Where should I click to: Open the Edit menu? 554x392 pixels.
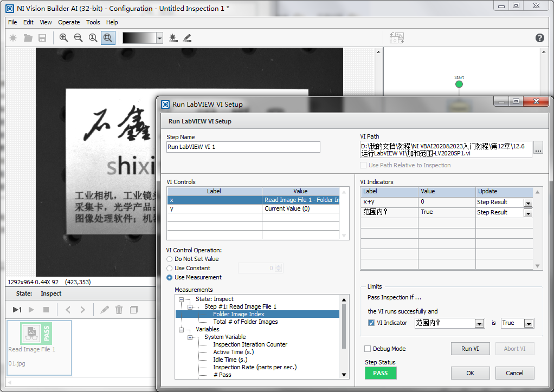coord(28,22)
